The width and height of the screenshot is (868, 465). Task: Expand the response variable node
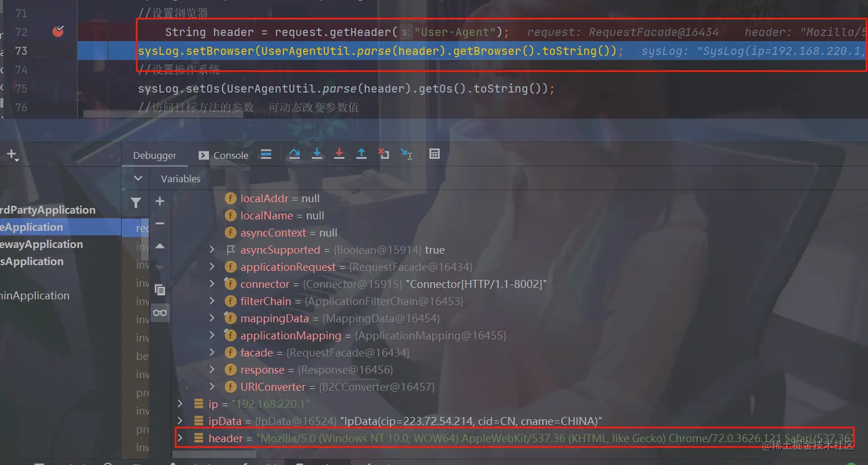pyautogui.click(x=212, y=370)
